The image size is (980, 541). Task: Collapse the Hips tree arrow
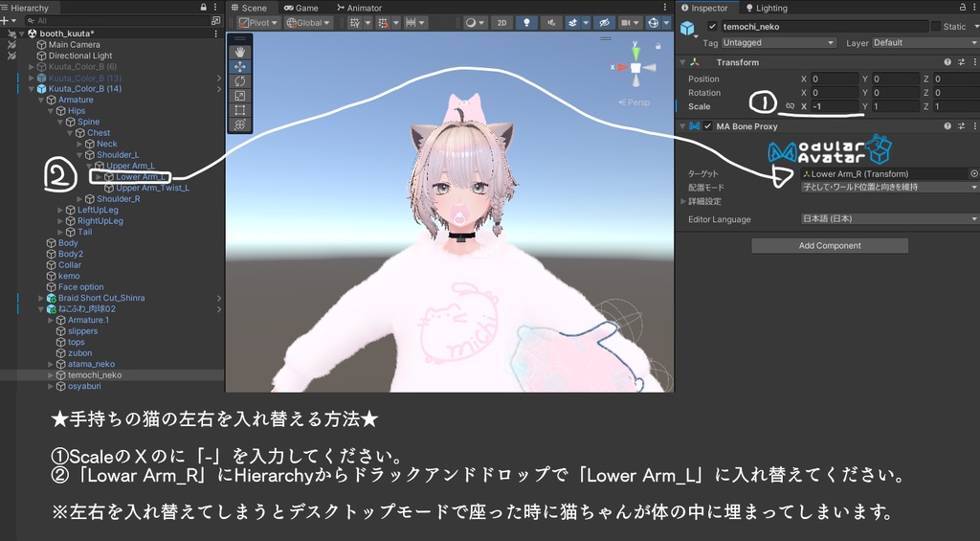point(52,111)
